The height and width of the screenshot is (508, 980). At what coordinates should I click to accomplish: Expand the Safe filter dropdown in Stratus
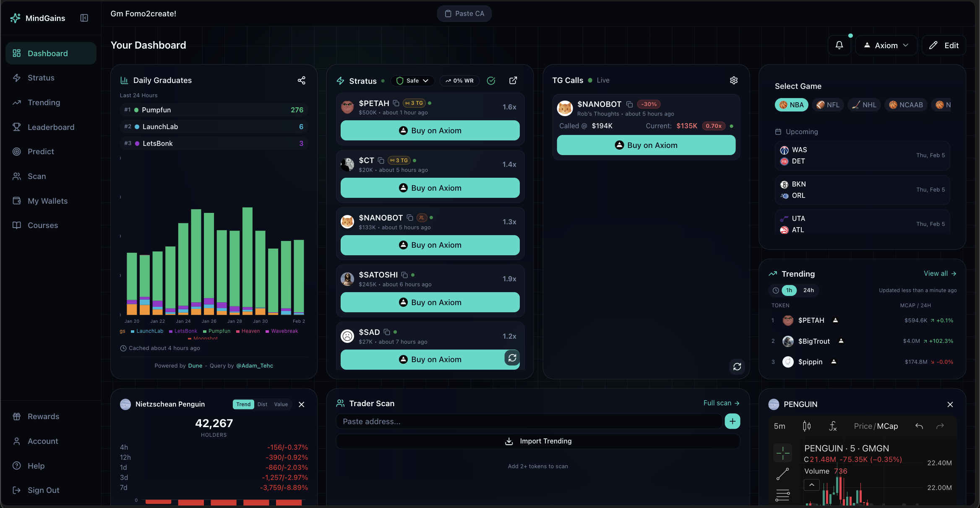(x=412, y=80)
